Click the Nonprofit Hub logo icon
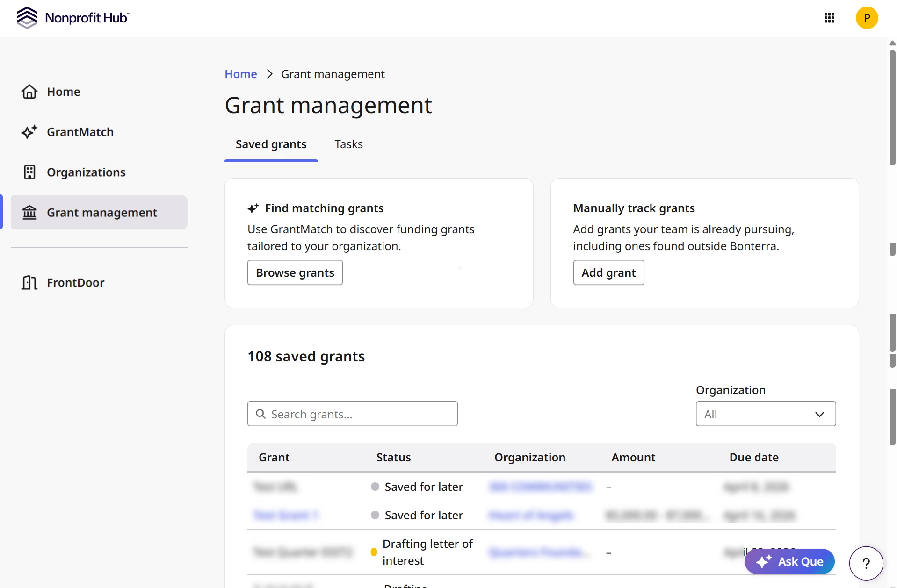The height and width of the screenshot is (588, 897). 27,18
